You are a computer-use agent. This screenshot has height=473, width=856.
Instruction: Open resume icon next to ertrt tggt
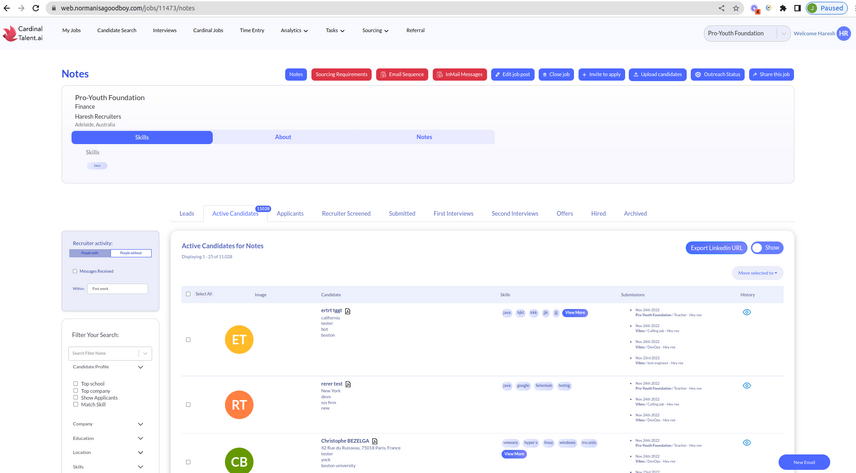(x=347, y=311)
